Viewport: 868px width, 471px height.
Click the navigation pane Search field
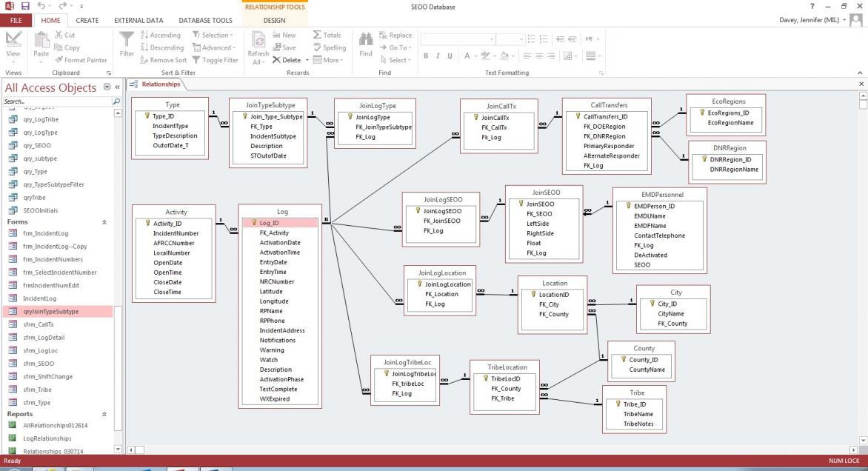[x=57, y=101]
